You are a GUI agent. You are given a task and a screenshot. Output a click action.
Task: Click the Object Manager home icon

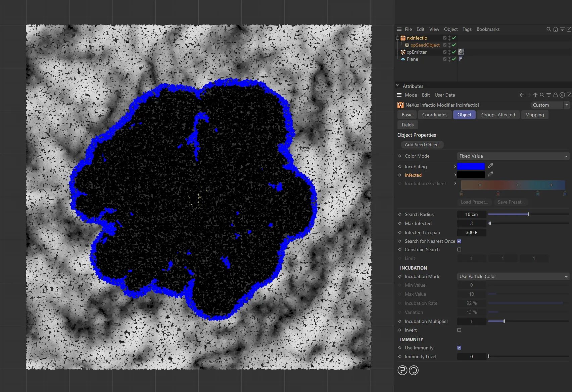click(x=555, y=30)
